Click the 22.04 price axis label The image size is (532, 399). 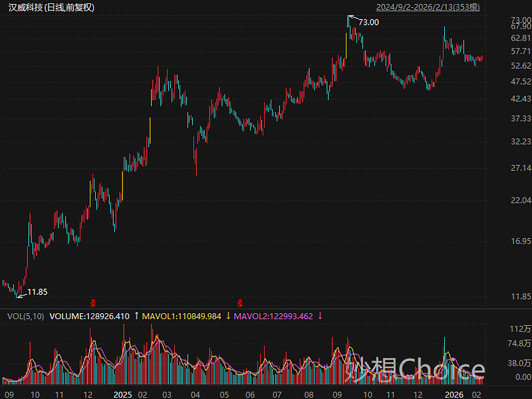521,200
